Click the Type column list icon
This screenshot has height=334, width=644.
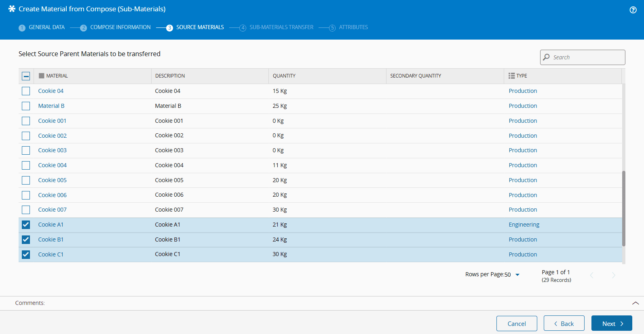click(x=511, y=76)
